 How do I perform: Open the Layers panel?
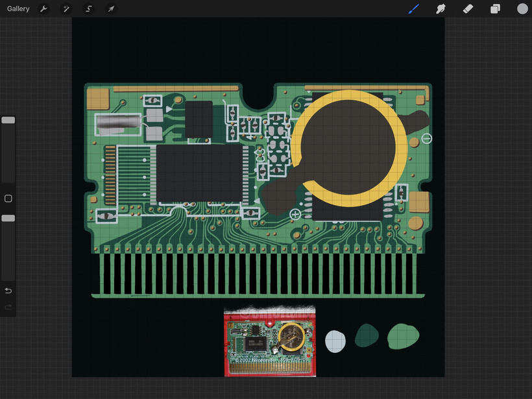coord(495,9)
